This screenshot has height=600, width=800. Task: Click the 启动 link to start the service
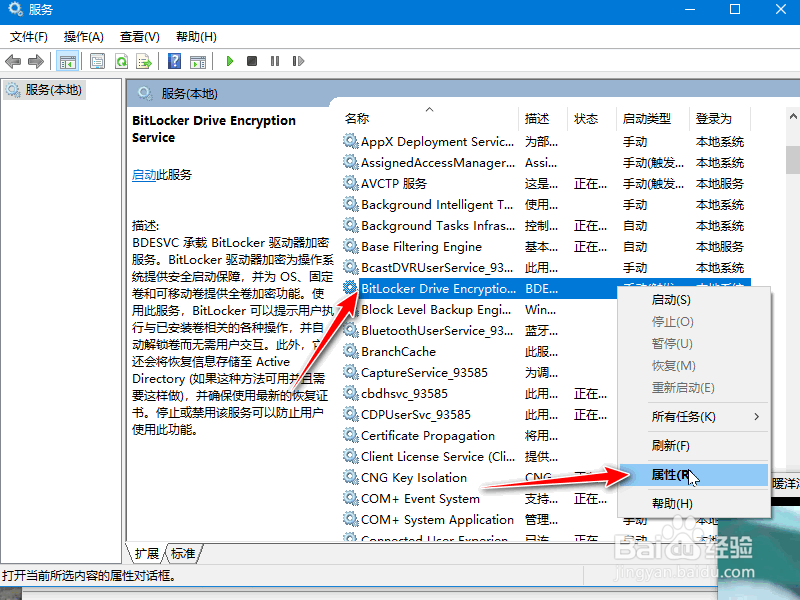click(x=144, y=175)
